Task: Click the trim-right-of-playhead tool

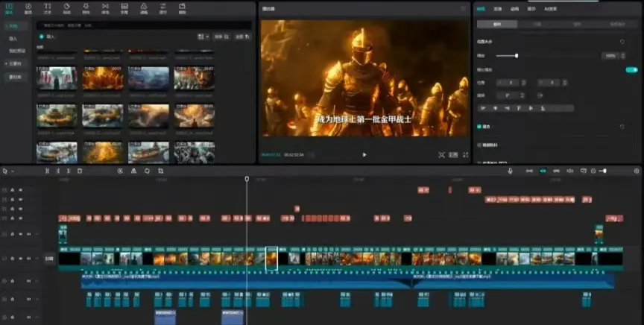Action: pos(69,171)
